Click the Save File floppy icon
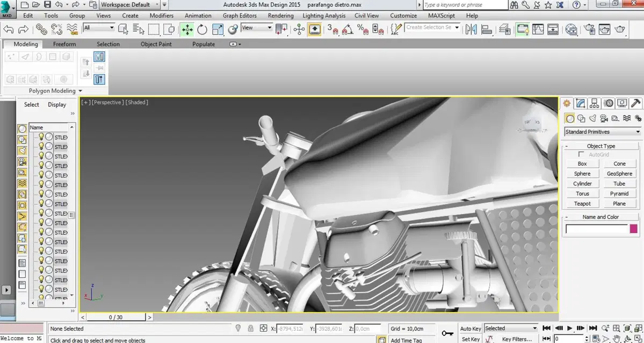The height and width of the screenshot is (343, 644). point(47,5)
